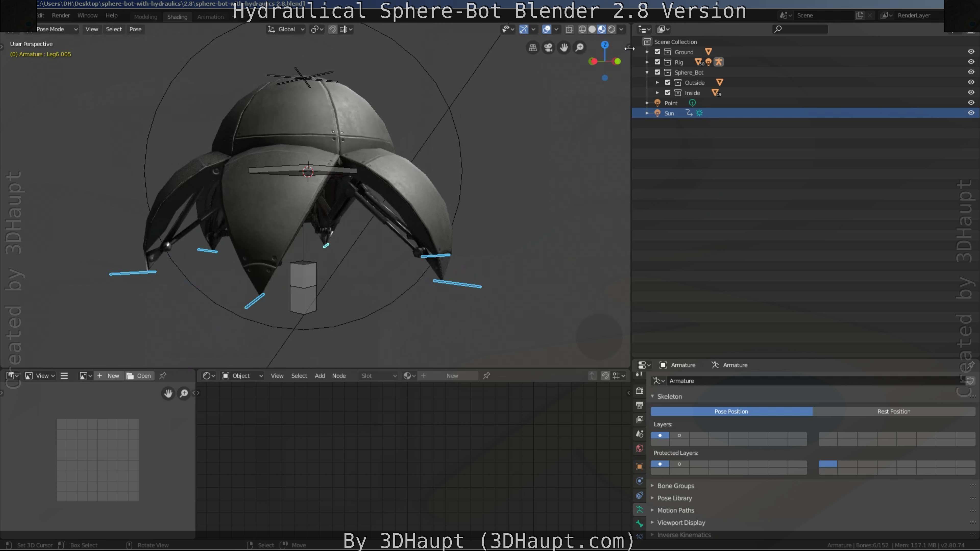980x551 pixels.
Task: Open Global transform orientation dropdown
Action: coord(286,29)
